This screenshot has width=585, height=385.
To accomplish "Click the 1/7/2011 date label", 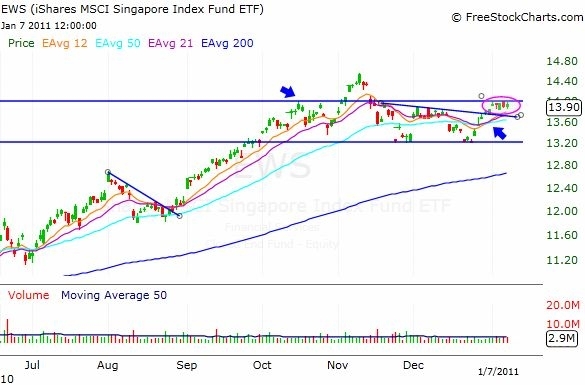I will pos(498,372).
